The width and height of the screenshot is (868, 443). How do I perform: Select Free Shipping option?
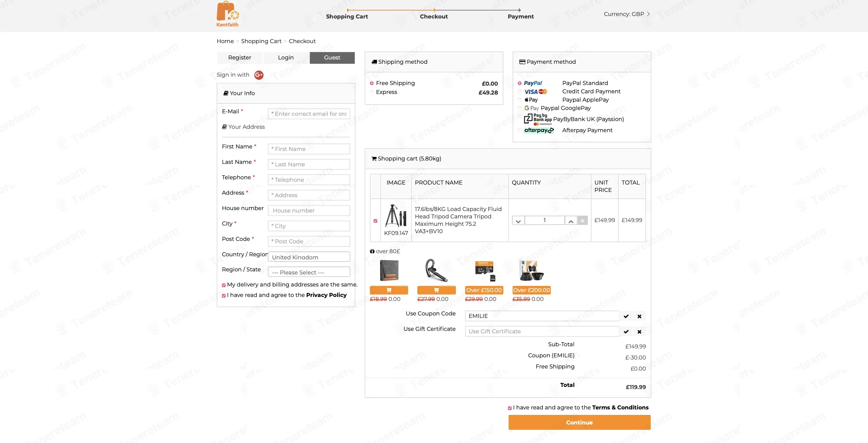pyautogui.click(x=372, y=83)
